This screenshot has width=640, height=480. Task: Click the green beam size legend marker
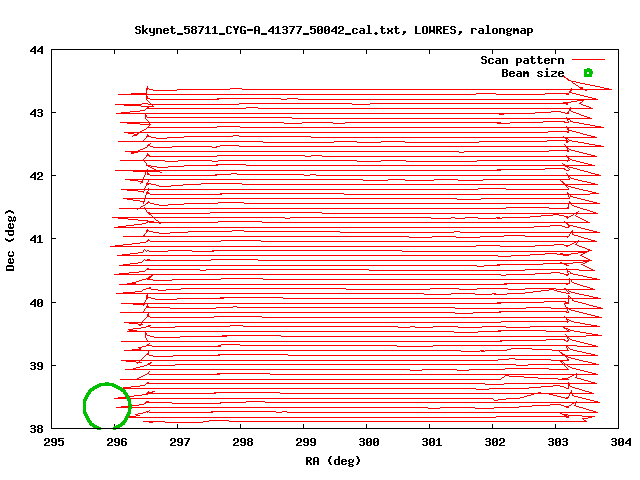tap(588, 73)
